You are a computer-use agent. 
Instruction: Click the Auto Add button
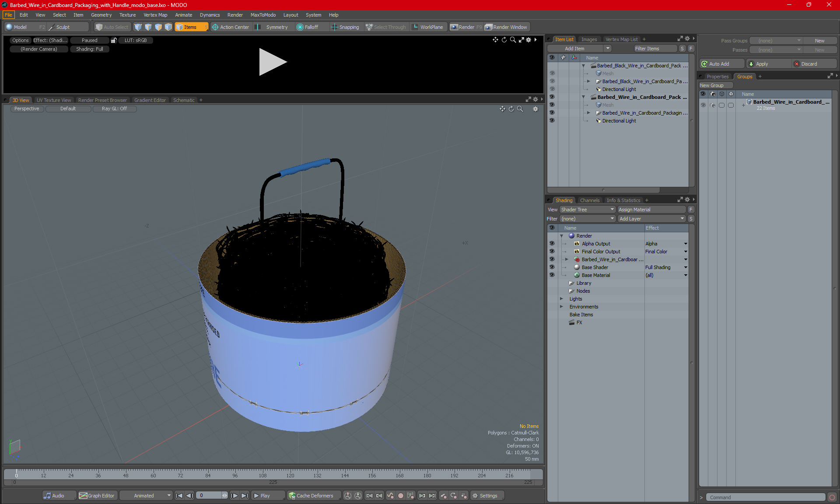coord(722,64)
